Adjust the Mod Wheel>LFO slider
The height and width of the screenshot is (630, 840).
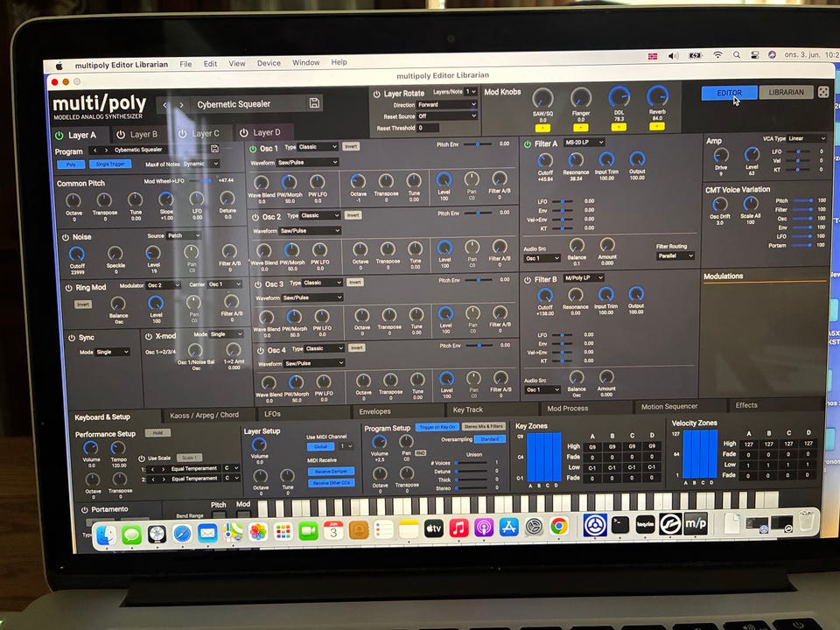pyautogui.click(x=202, y=181)
